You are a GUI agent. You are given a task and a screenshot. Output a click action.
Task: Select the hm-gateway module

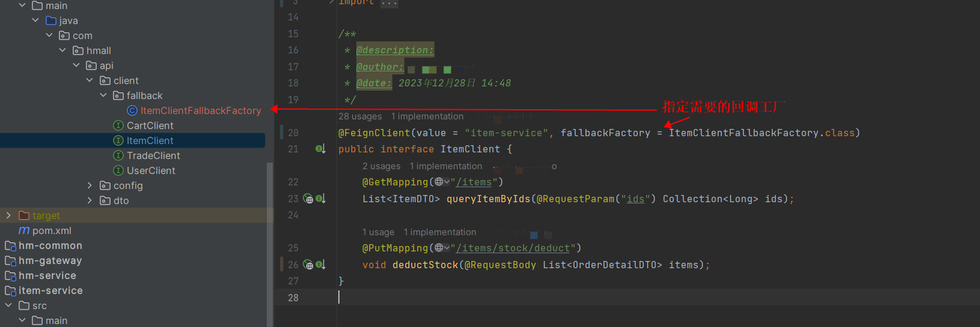50,260
